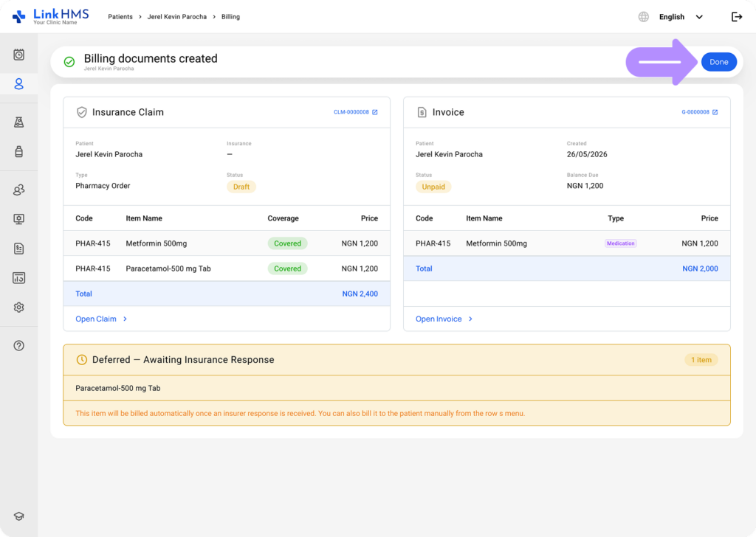
Task: Click the Open Claim chevron link
Action: click(x=101, y=319)
